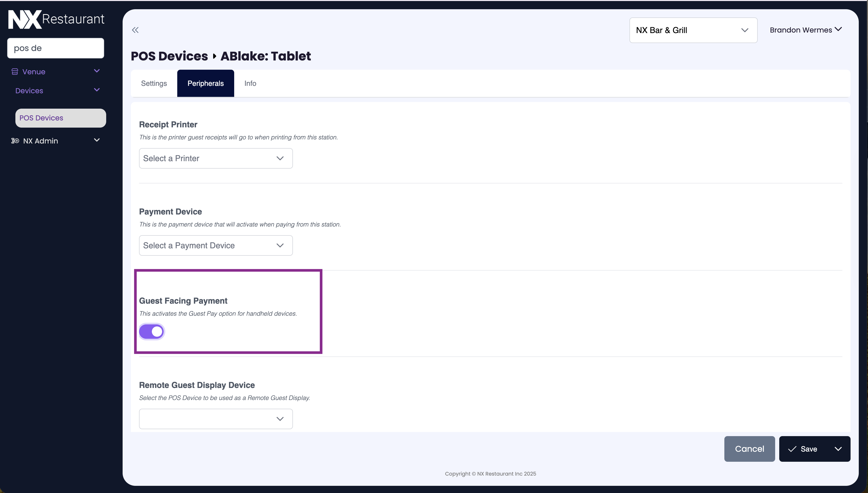Click the sidebar search field

pyautogui.click(x=56, y=48)
